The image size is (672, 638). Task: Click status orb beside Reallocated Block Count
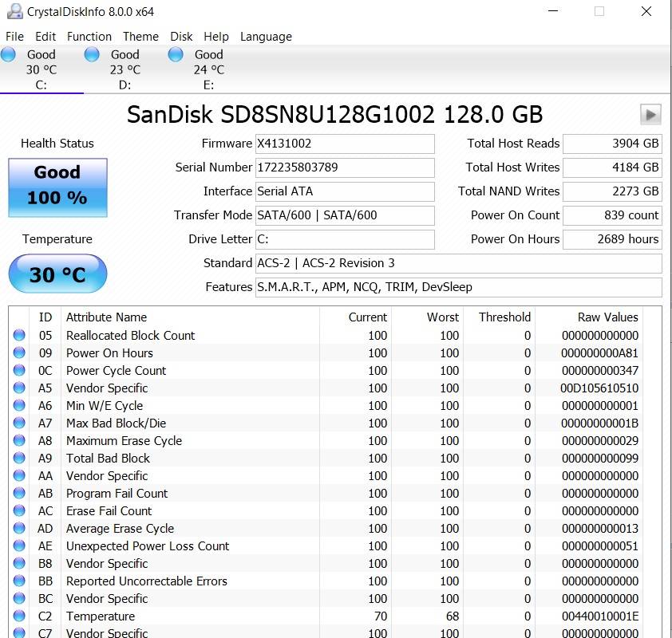[x=19, y=336]
